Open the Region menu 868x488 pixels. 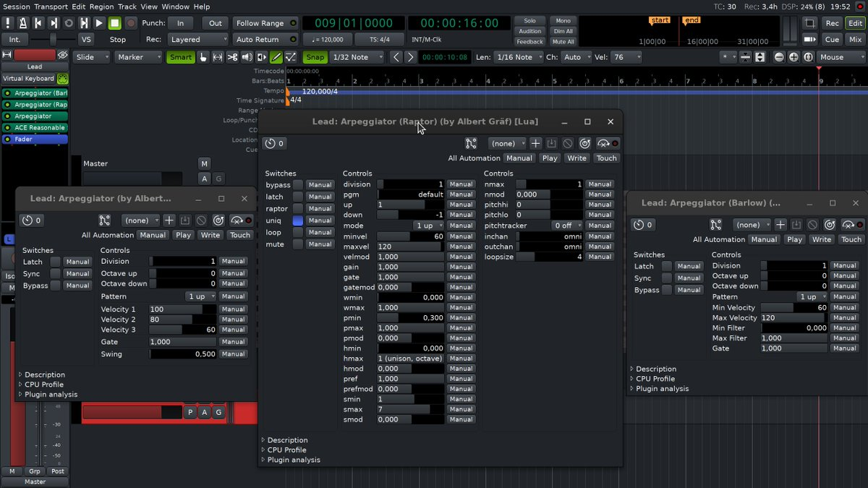click(101, 7)
